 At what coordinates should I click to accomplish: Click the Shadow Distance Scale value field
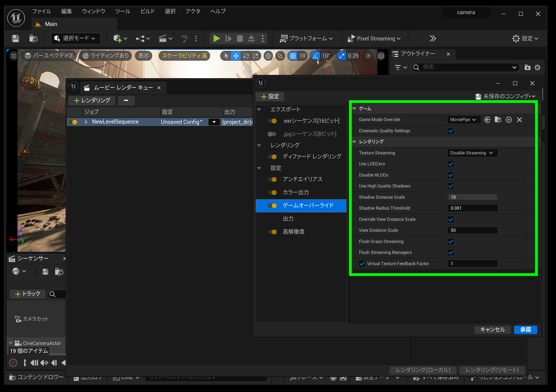click(472, 197)
